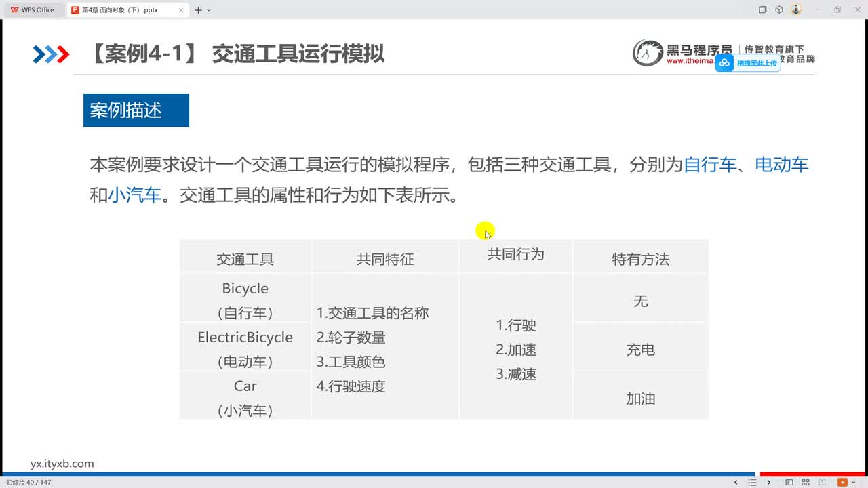
Task: Click the blue text 电动车 in paragraph
Action: click(x=781, y=165)
